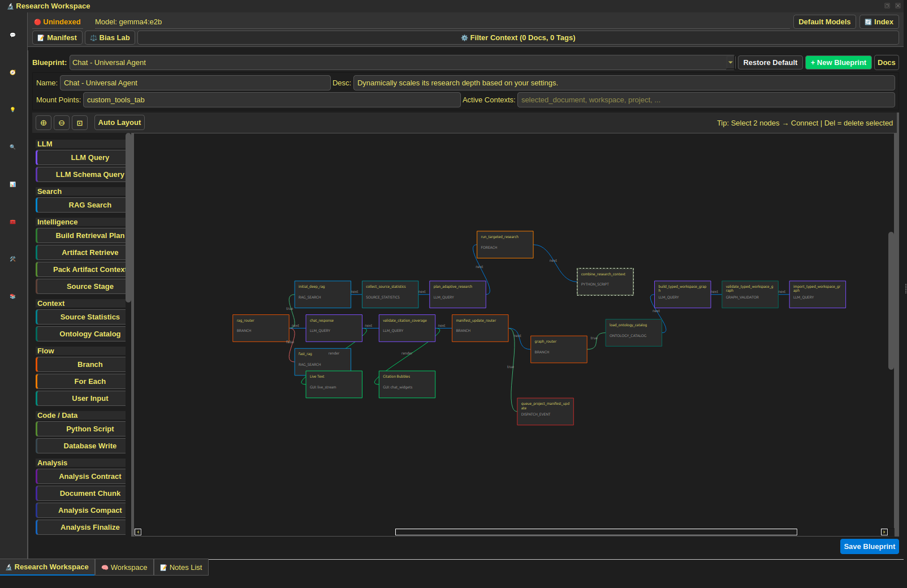Switch to the Notes List tab
The image size is (907, 588).
(x=181, y=568)
